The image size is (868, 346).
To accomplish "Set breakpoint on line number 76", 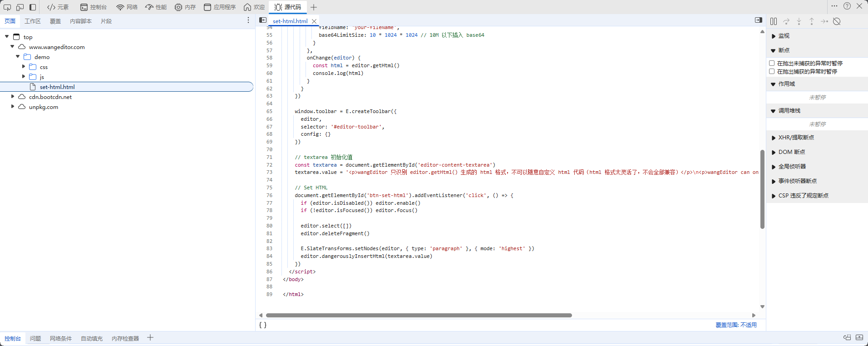I will [269, 195].
